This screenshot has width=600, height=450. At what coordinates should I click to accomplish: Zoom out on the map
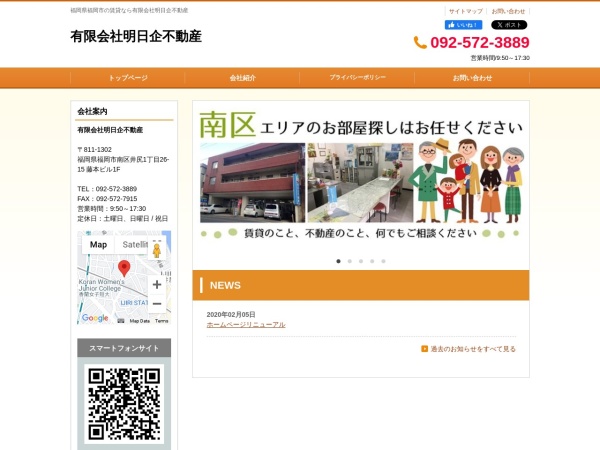point(157,304)
